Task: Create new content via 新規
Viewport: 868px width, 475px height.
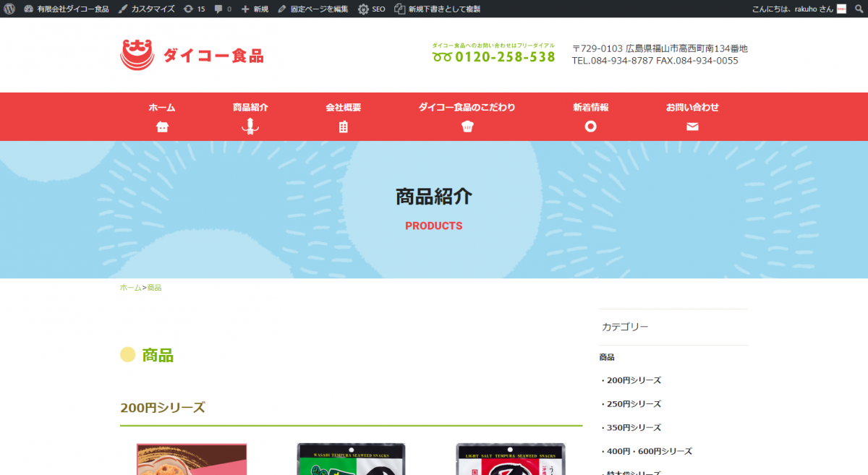Action: (255, 9)
